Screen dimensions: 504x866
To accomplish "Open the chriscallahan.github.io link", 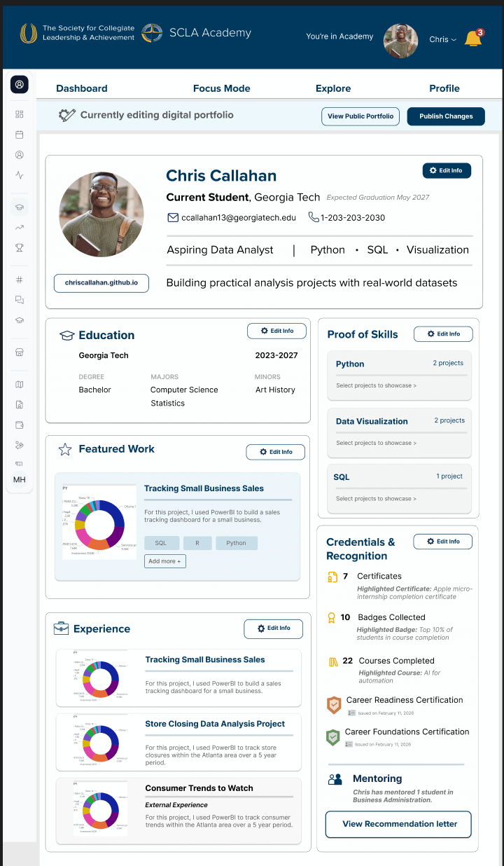I will (x=101, y=283).
